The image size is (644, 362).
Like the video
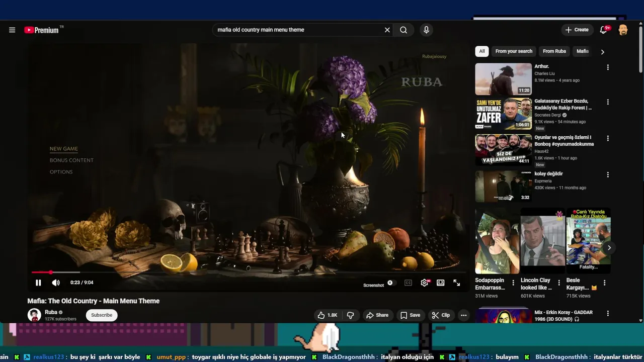coord(327,315)
